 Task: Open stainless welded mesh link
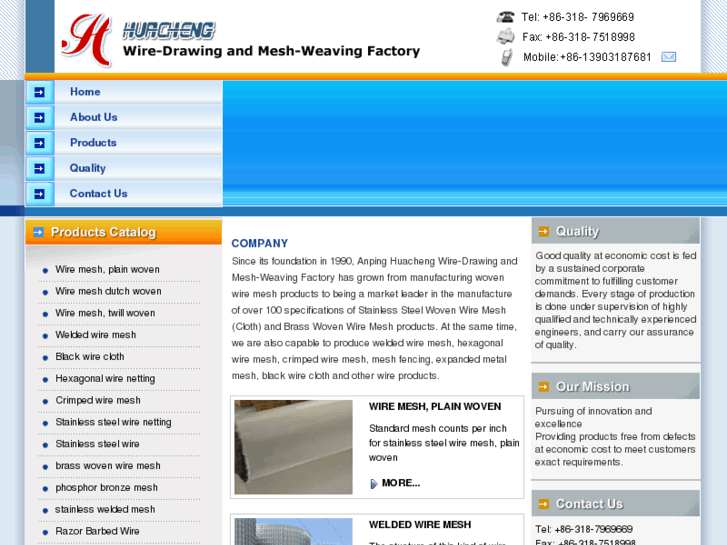tap(105, 509)
